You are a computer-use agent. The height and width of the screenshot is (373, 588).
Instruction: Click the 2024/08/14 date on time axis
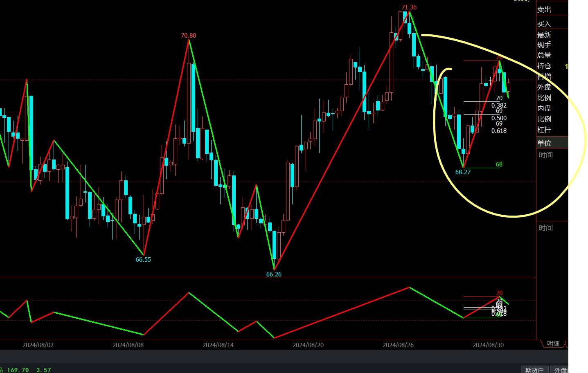pyautogui.click(x=218, y=345)
